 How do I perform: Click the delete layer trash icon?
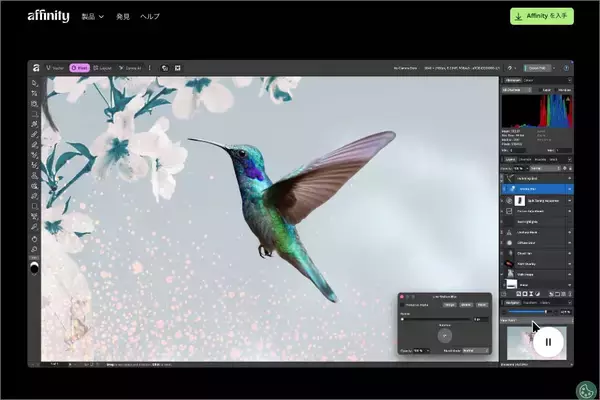click(570, 294)
